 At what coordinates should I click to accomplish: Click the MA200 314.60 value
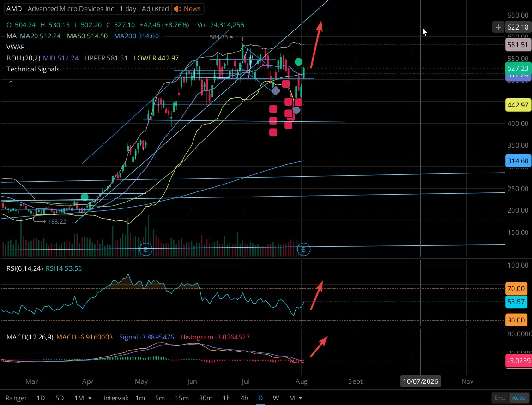[x=136, y=36]
